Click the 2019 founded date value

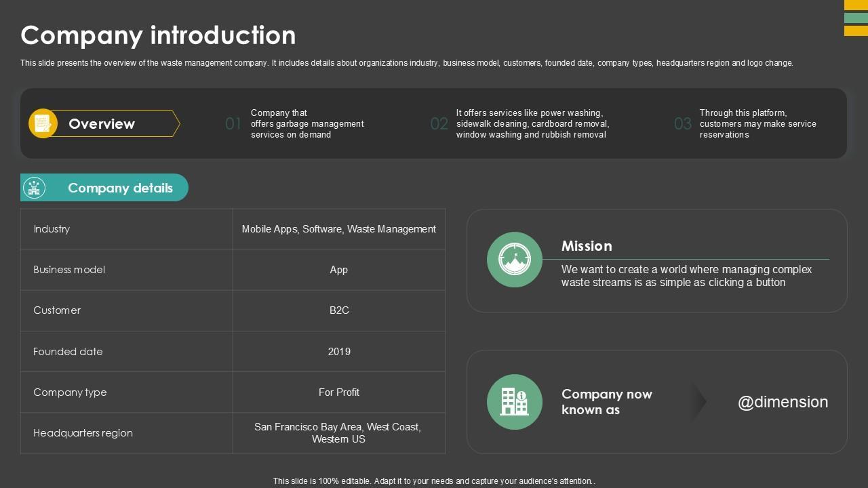pos(339,351)
